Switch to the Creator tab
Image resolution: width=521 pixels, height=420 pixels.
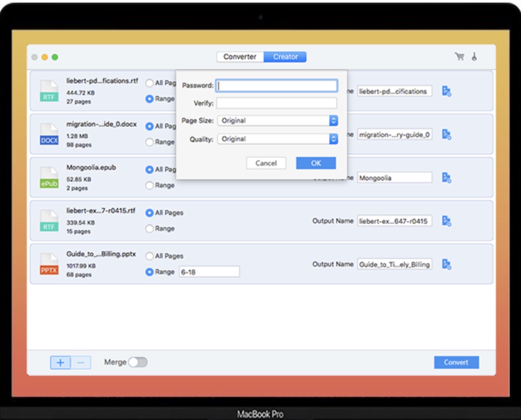pyautogui.click(x=285, y=57)
